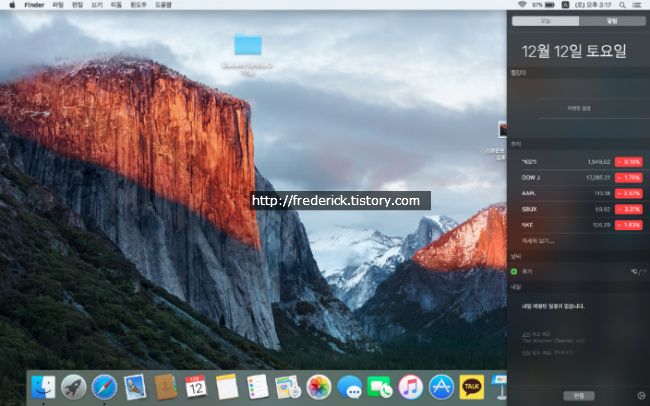The image size is (650, 406).
Task: Click the weather widget location row
Action: [578, 271]
